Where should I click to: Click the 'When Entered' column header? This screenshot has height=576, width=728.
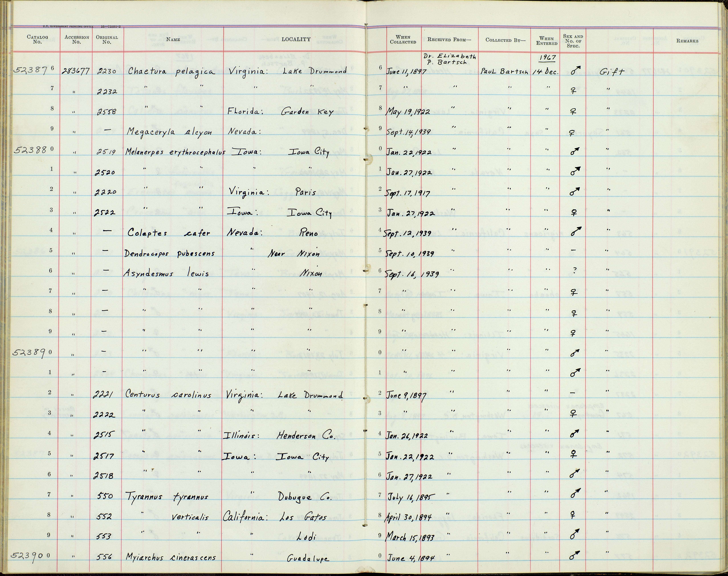point(547,41)
